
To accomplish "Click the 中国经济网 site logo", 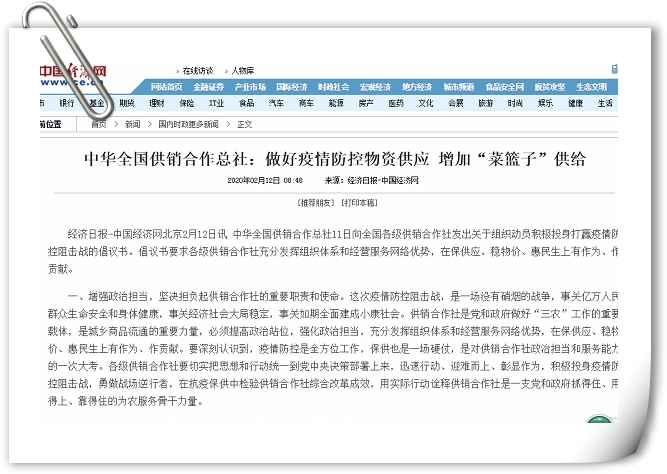I will click(73, 75).
